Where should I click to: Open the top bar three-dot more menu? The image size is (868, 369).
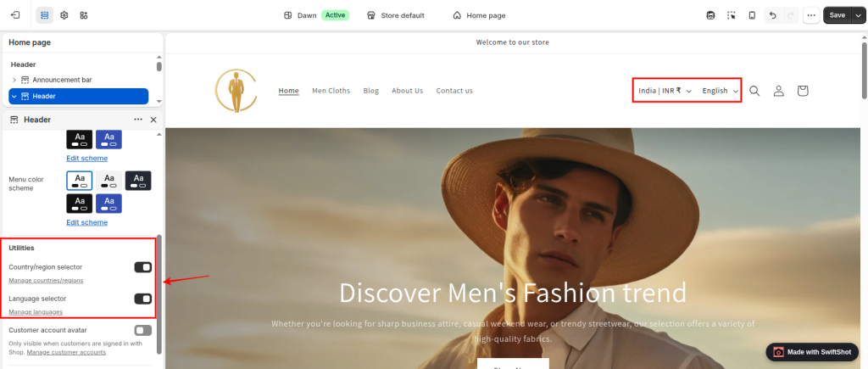pyautogui.click(x=811, y=15)
